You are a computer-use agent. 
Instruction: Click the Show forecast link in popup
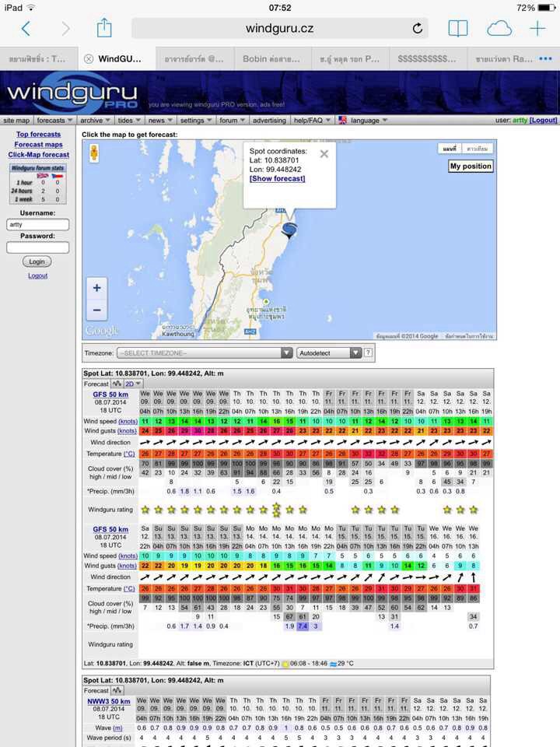coord(277,179)
